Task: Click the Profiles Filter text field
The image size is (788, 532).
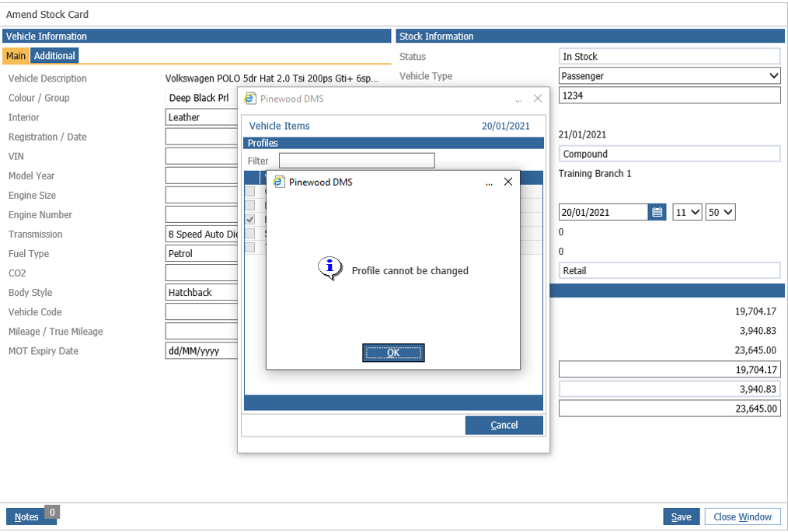Action: pyautogui.click(x=357, y=161)
